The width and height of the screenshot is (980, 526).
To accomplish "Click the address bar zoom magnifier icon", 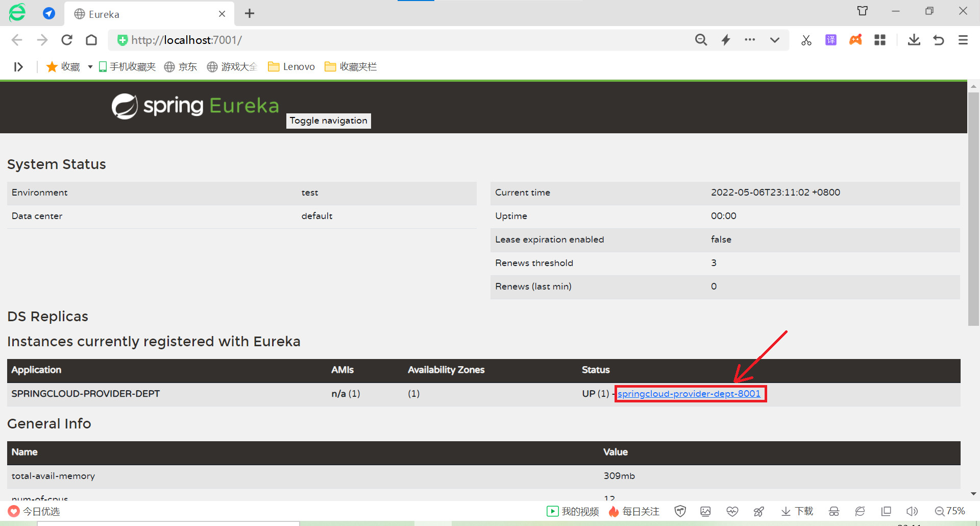I will click(x=701, y=40).
